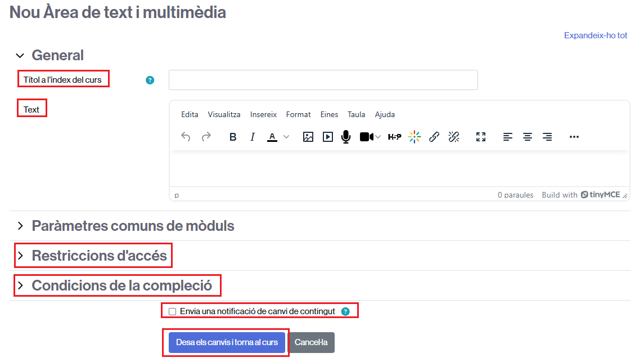Open the tinyMCE link in editor footer
The width and height of the screenshot is (644, 362).
600,195
